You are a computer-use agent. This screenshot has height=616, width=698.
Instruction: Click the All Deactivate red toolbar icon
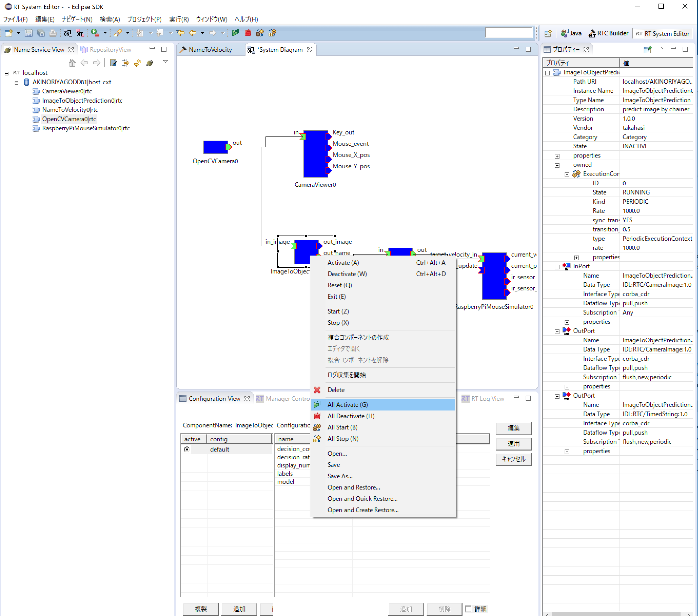tap(248, 33)
